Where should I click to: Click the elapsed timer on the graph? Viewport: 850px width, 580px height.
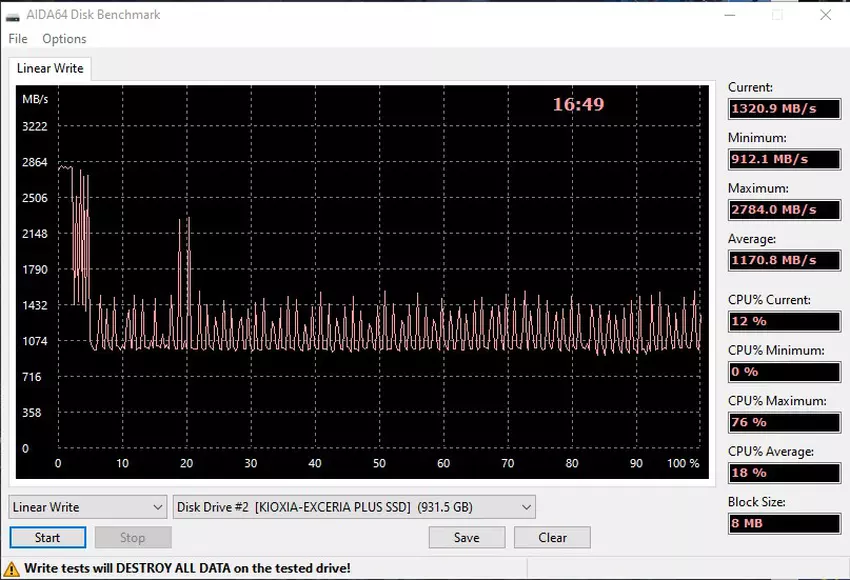(578, 104)
